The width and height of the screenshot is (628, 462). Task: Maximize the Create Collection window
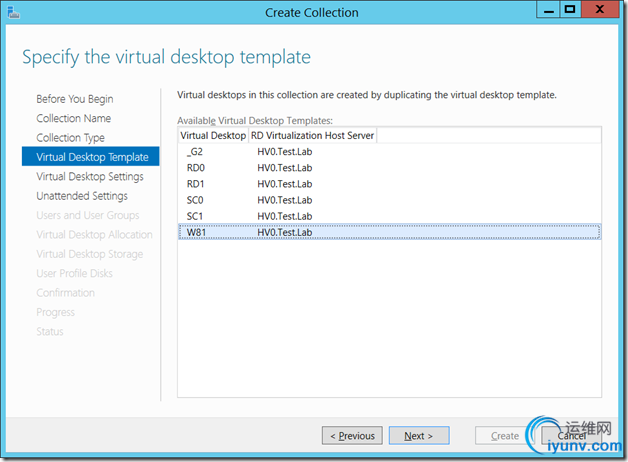[x=570, y=10]
